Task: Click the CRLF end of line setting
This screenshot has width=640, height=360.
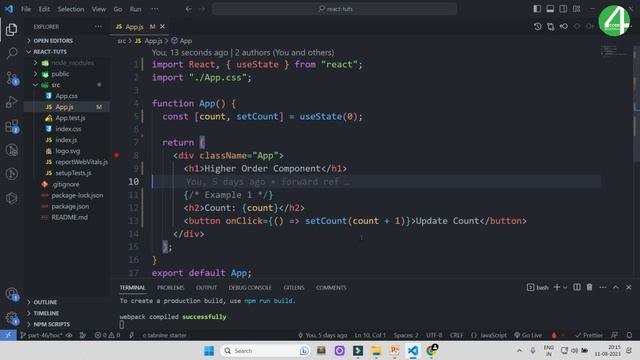Action: coord(456,335)
